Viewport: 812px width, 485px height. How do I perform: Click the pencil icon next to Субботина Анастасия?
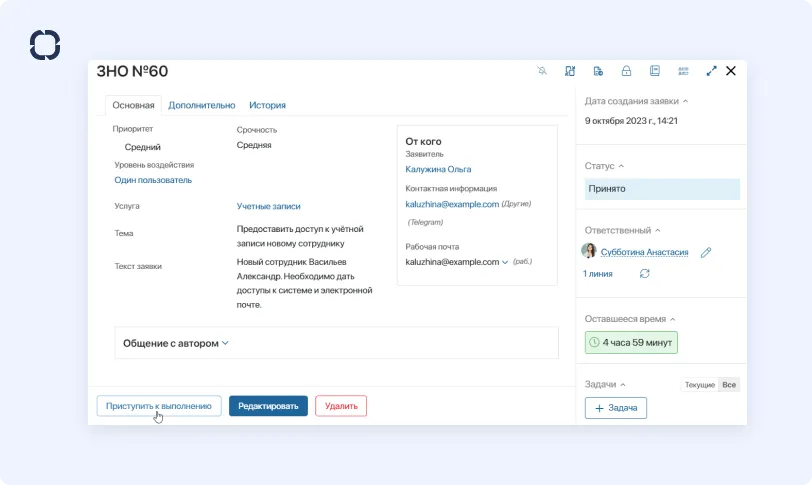(x=706, y=253)
